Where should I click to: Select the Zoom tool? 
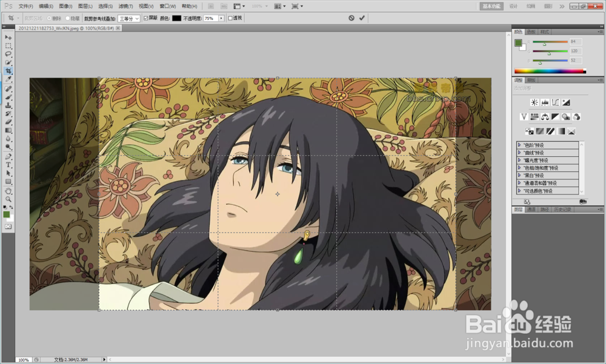click(x=8, y=199)
